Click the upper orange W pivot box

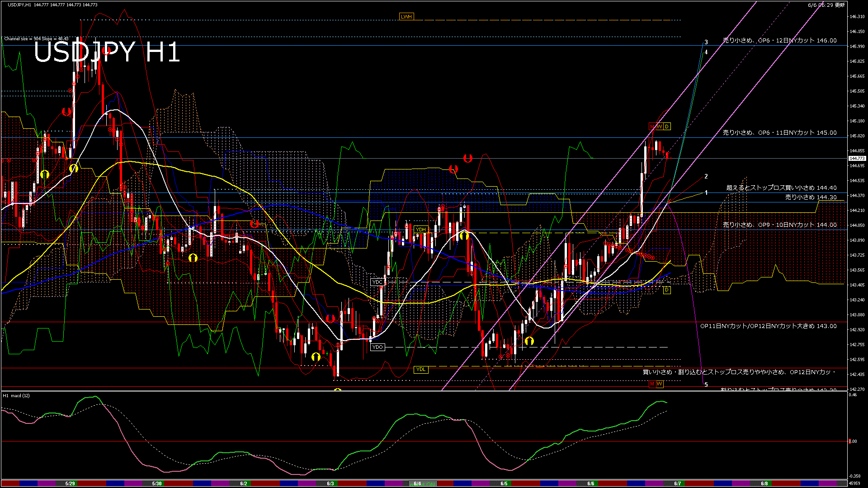tap(659, 127)
